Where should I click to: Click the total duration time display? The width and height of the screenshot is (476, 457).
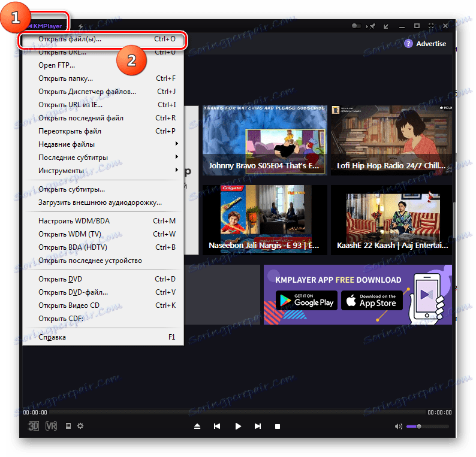439,413
